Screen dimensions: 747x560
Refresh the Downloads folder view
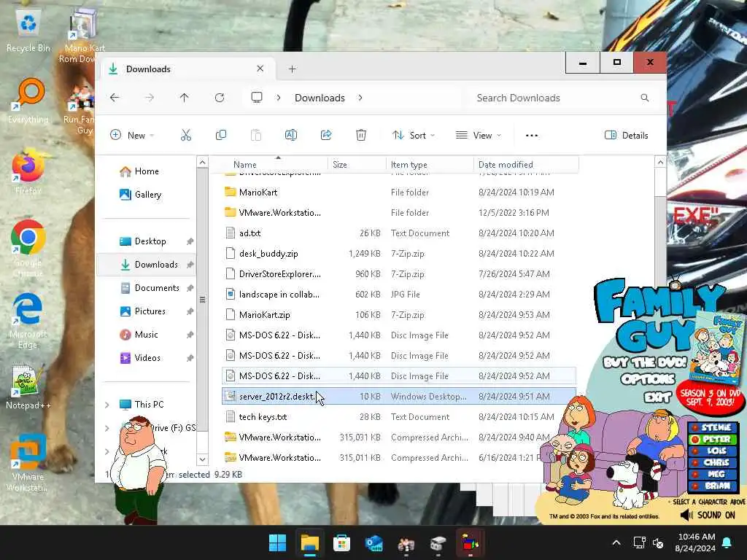220,98
